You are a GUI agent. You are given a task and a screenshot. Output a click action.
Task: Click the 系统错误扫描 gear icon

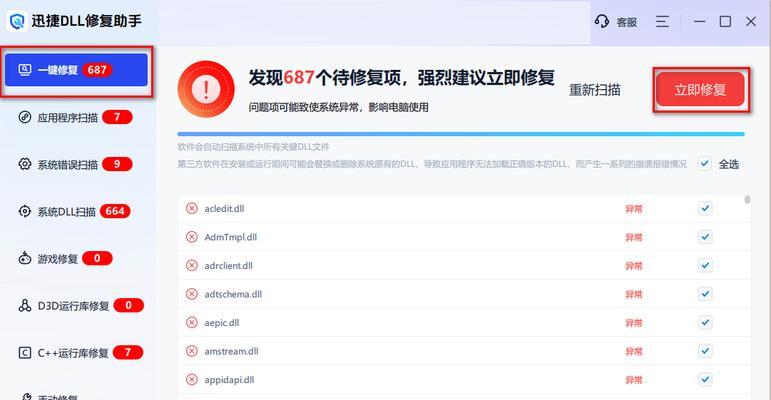(25, 164)
